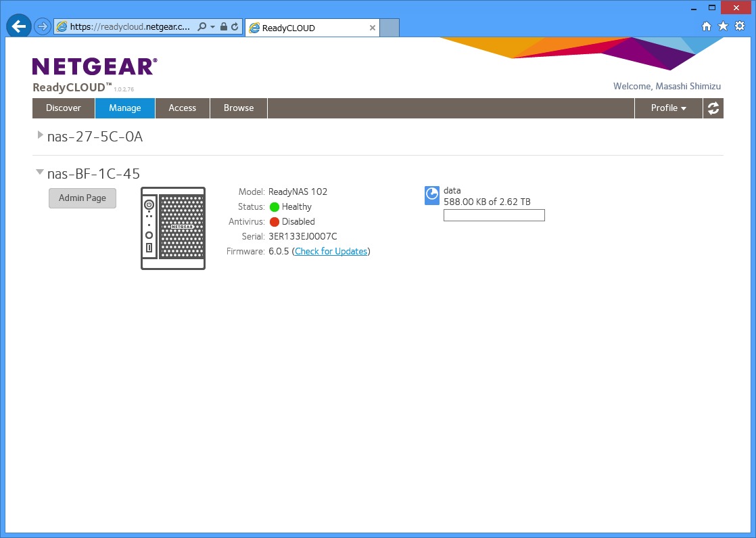
Task: Expand the nas-27-5C-0A device entry
Action: (41, 136)
